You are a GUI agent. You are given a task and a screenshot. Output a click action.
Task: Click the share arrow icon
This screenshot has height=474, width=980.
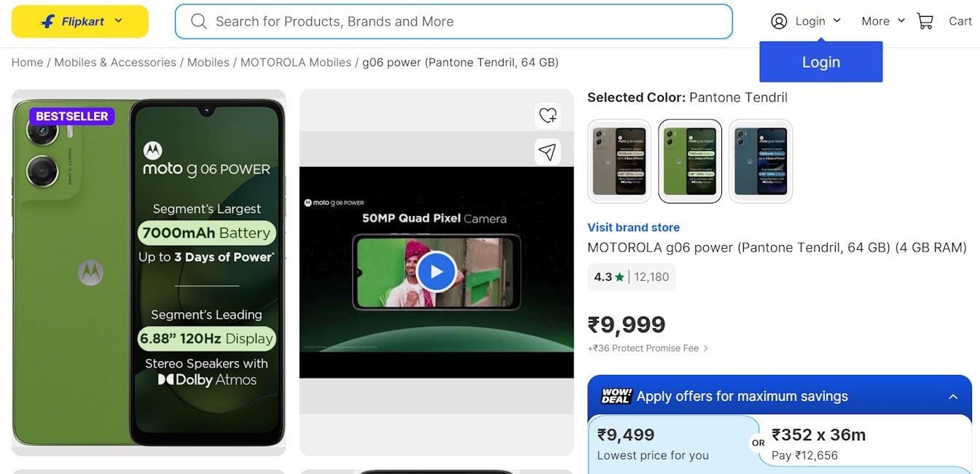[x=547, y=151]
